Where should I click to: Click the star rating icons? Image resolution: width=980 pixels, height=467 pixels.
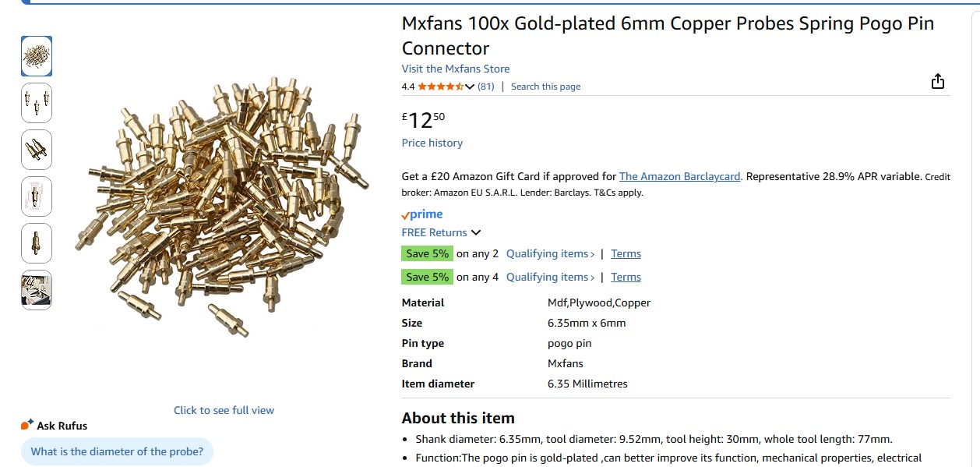pyautogui.click(x=441, y=87)
